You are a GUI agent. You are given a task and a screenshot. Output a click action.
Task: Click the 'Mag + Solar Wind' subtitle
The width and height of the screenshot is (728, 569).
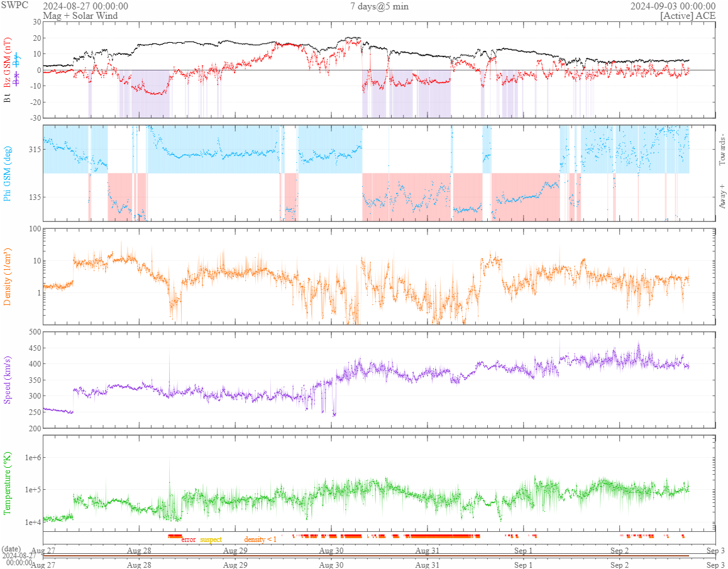coord(80,15)
